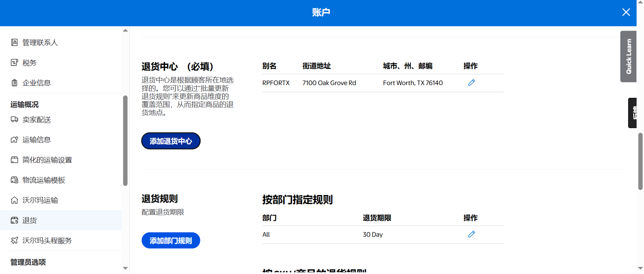Close the Account (账户) panel
The image size is (644, 274).
626,12
